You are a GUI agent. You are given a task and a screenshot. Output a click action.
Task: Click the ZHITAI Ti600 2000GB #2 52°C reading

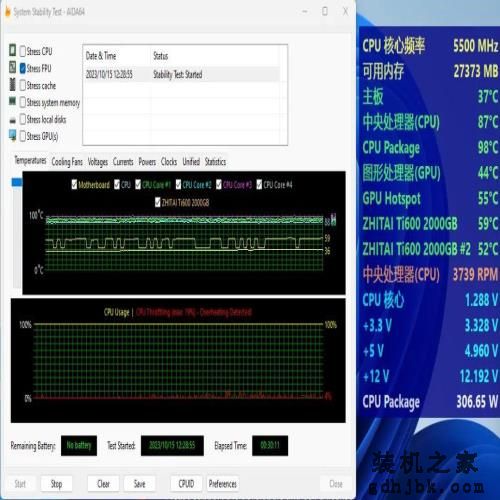[x=430, y=249]
